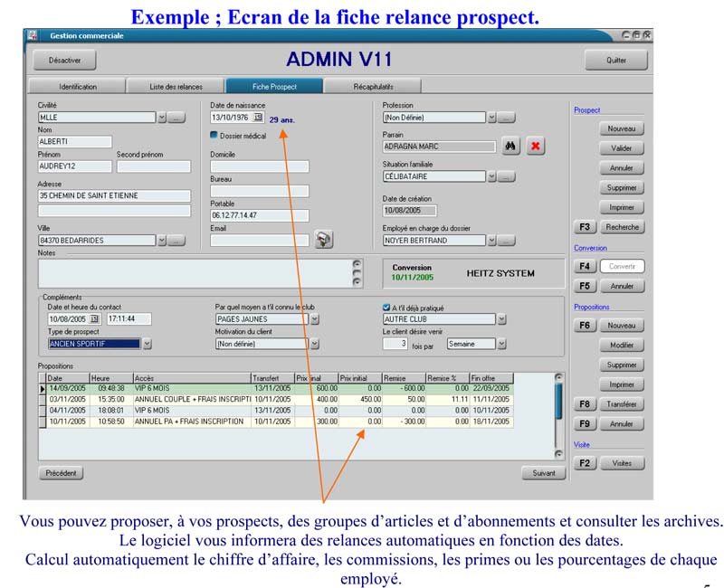
Task: Click Modifier in the Propositions section
Action: click(x=622, y=346)
